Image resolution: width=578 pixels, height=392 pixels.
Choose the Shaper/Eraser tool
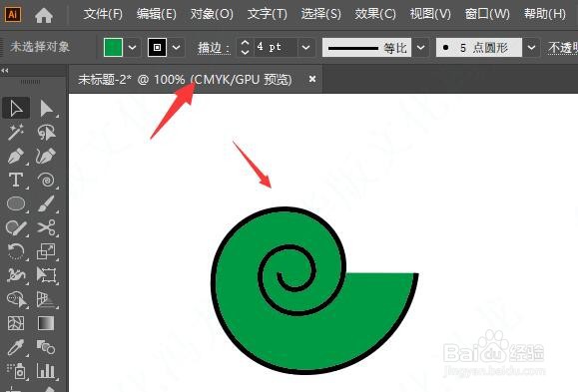tap(16, 228)
